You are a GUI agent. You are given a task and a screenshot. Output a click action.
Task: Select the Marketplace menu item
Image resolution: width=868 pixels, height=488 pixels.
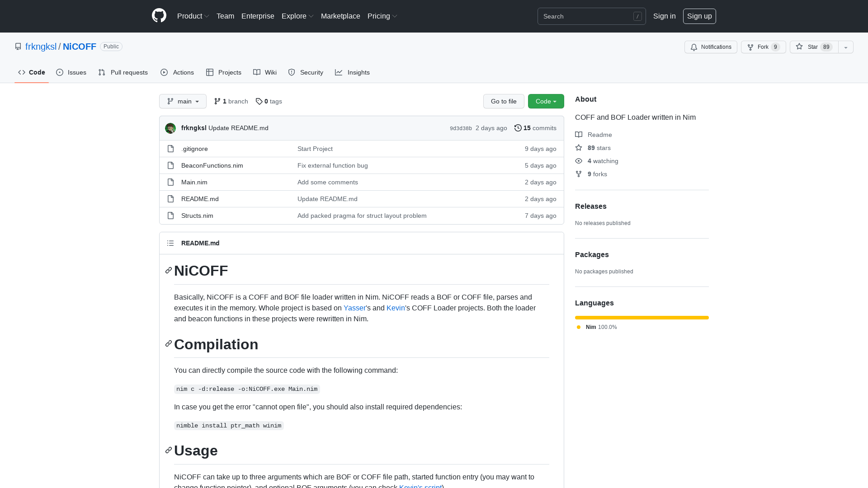point(340,16)
